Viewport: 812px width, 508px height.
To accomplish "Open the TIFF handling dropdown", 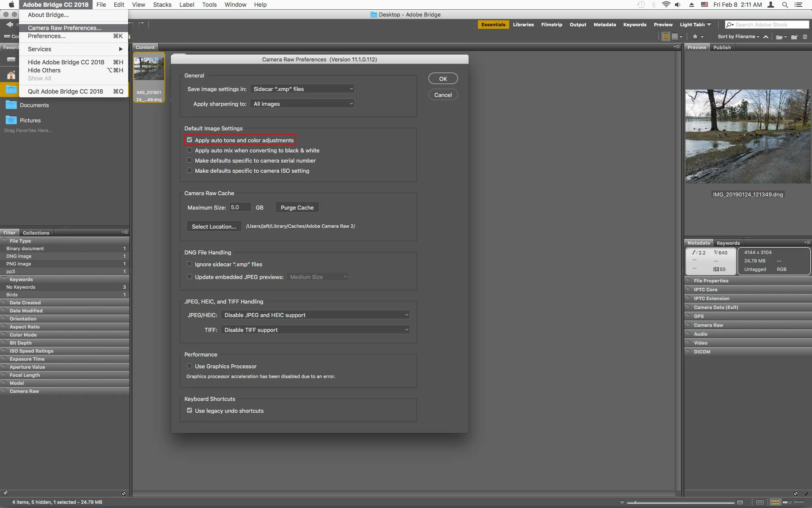I will coord(315,330).
